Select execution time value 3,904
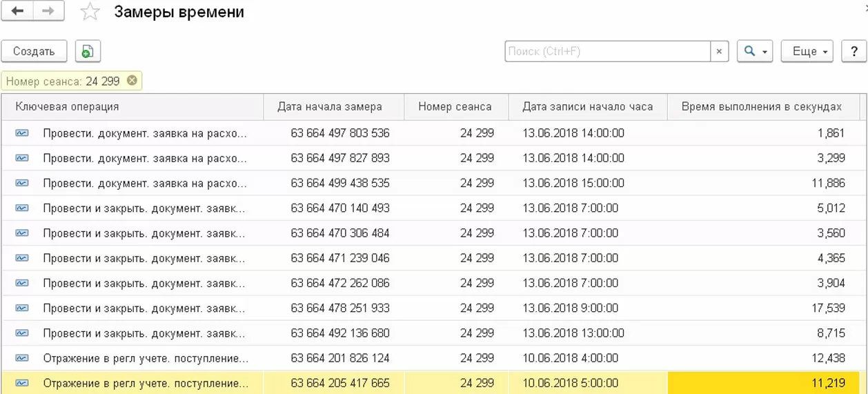The image size is (868, 394). pos(831,283)
